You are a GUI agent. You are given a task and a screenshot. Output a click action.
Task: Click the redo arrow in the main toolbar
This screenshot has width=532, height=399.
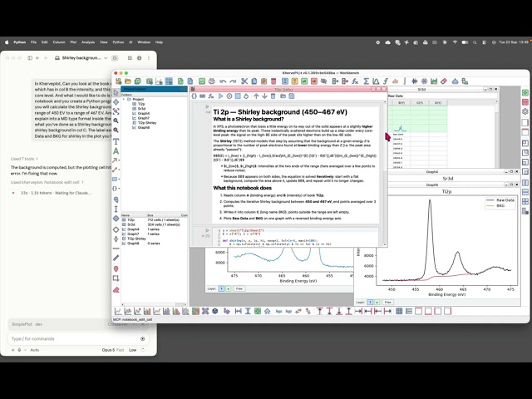click(233, 81)
